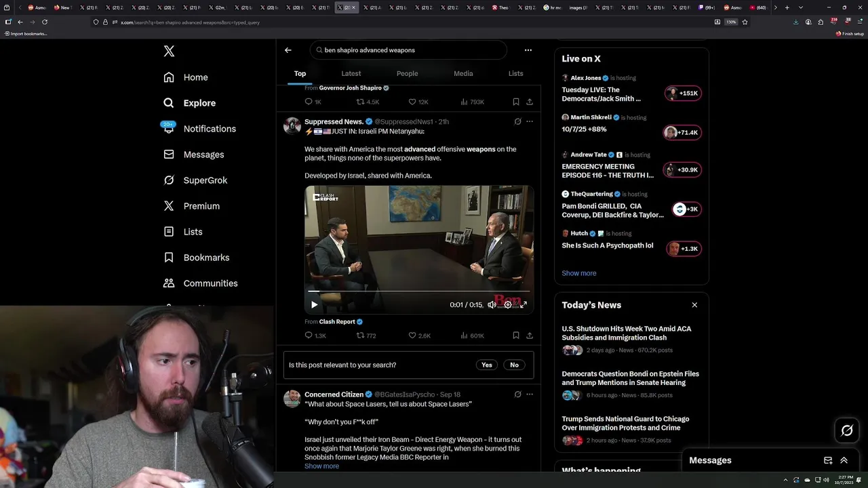
Task: Repost the Suppressed News post
Action: 366,335
